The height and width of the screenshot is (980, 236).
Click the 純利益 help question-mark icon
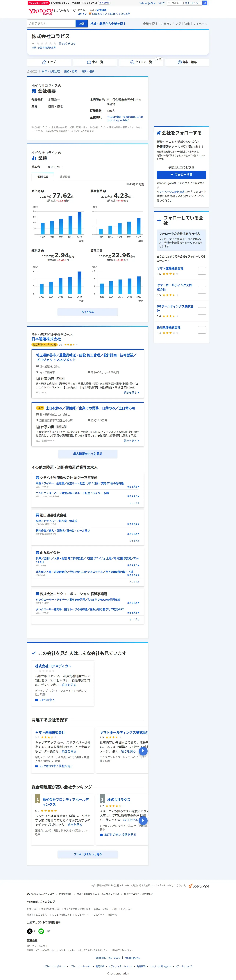pos(42,251)
